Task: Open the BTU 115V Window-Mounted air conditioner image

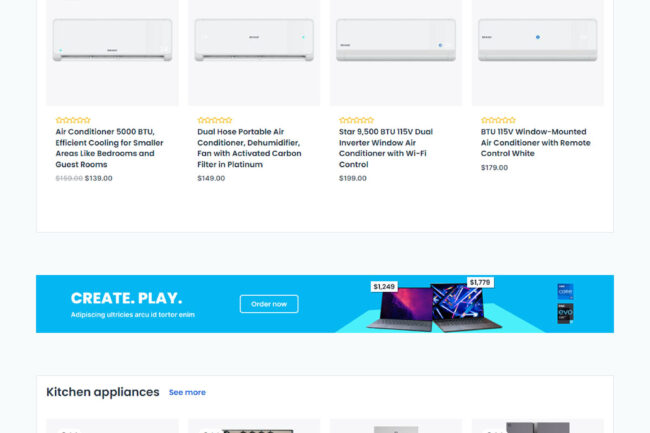Action: click(x=538, y=53)
